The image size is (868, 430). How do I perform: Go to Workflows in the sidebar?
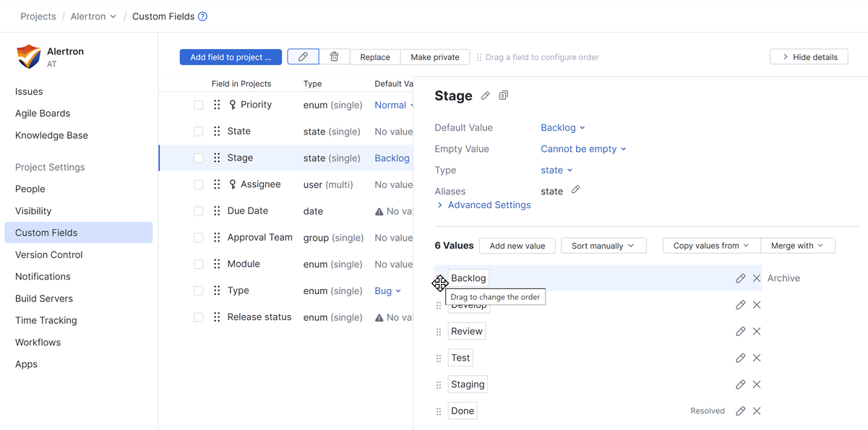click(38, 342)
